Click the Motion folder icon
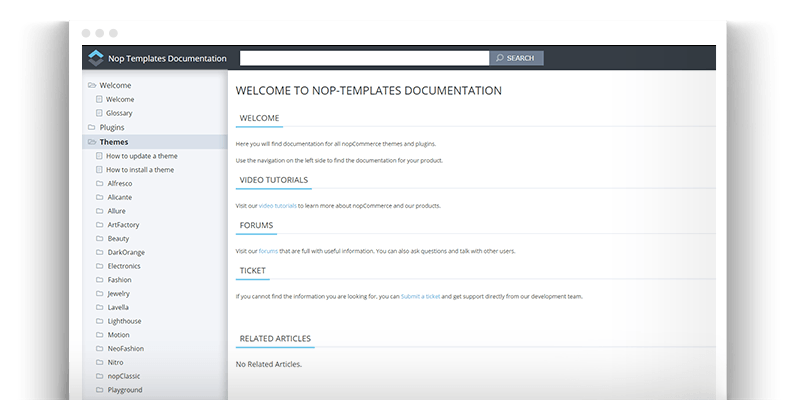Image resolution: width=795 pixels, height=400 pixels. click(99, 334)
